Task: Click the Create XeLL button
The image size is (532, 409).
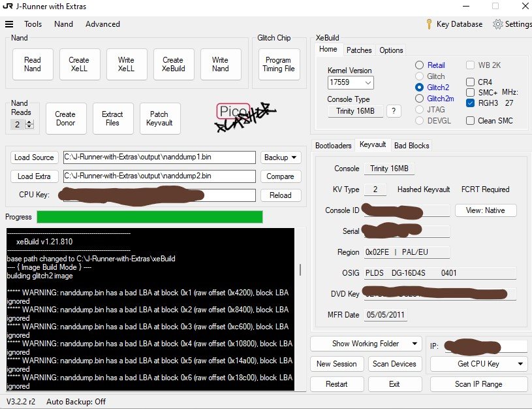Action: pos(80,64)
